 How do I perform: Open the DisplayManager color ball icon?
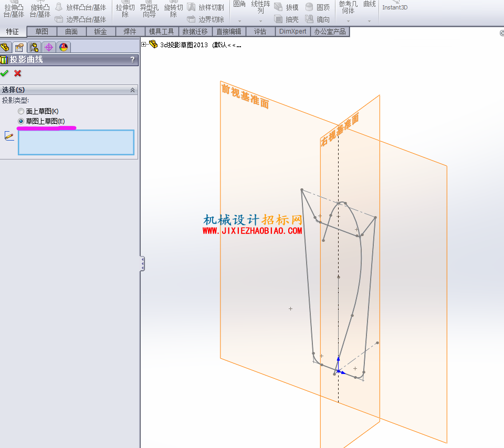[64, 48]
